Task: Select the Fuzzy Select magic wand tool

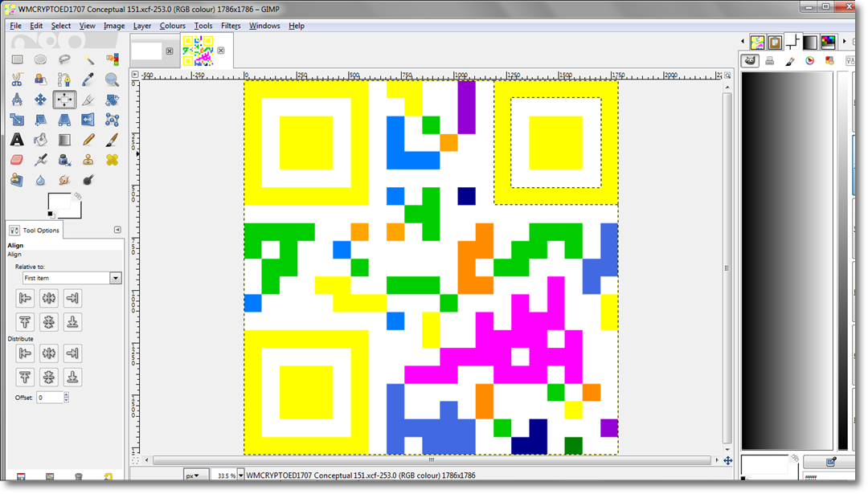Action: [88, 59]
